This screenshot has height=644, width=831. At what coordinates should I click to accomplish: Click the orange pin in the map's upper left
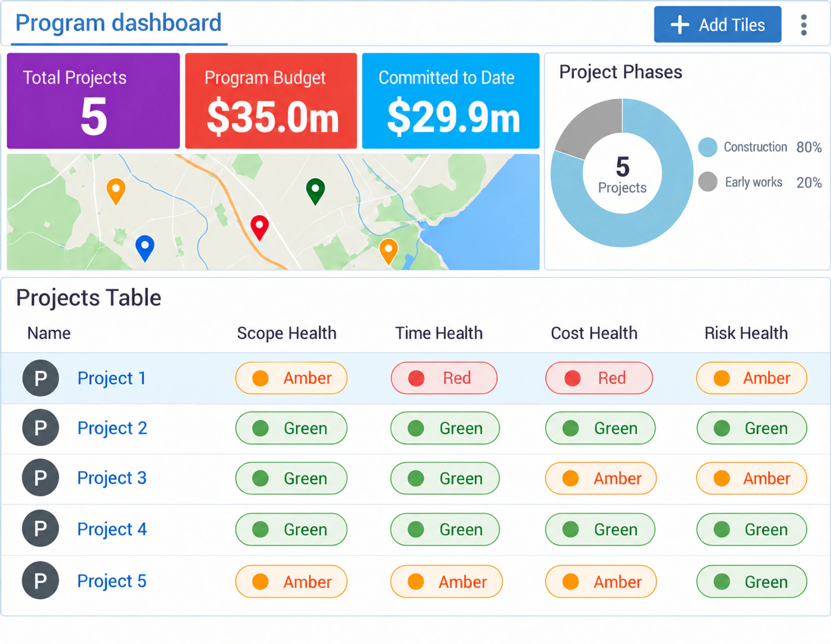coord(116,191)
